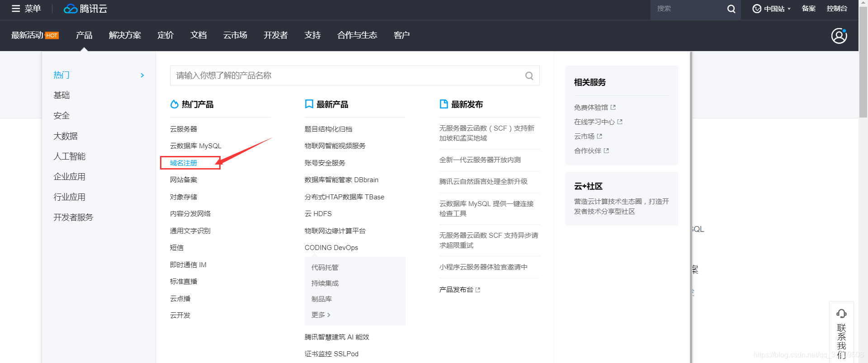Image resolution: width=868 pixels, height=363 pixels.
Task: Click the 最新产品 bookmark icon
Action: click(x=309, y=104)
